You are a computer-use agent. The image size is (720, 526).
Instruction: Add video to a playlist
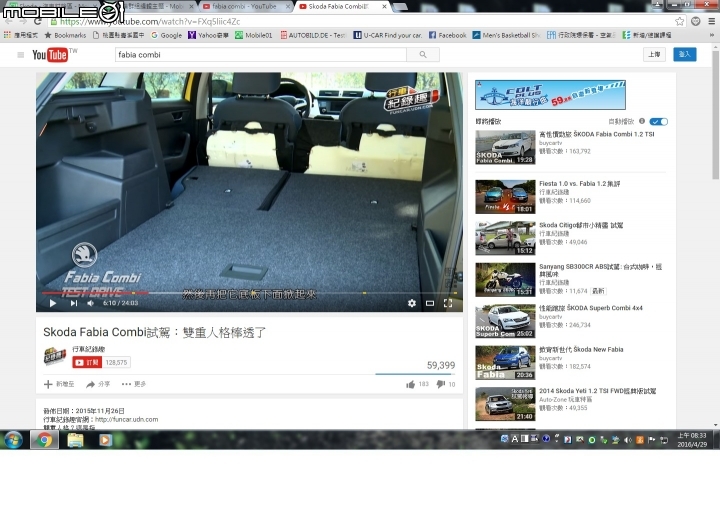coord(59,384)
